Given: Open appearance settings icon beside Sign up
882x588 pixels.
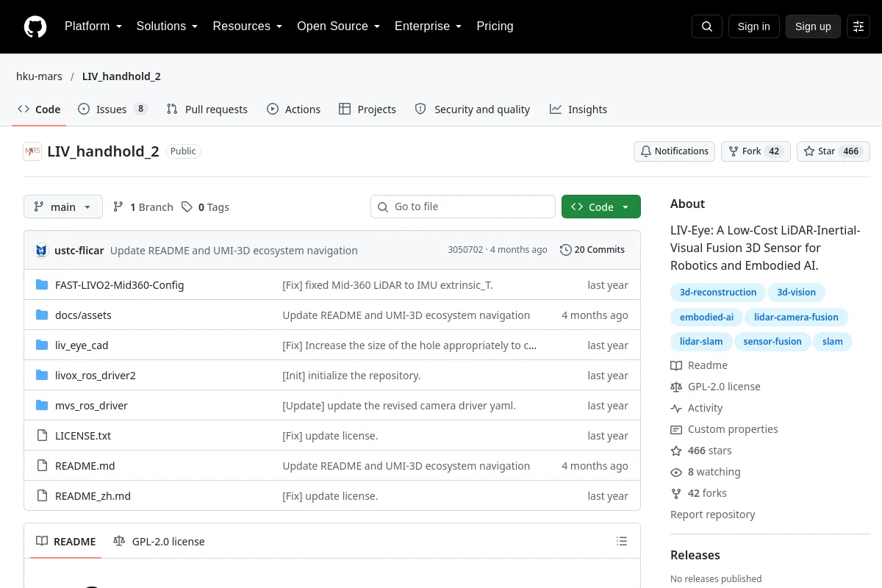Looking at the screenshot, I should [x=858, y=26].
